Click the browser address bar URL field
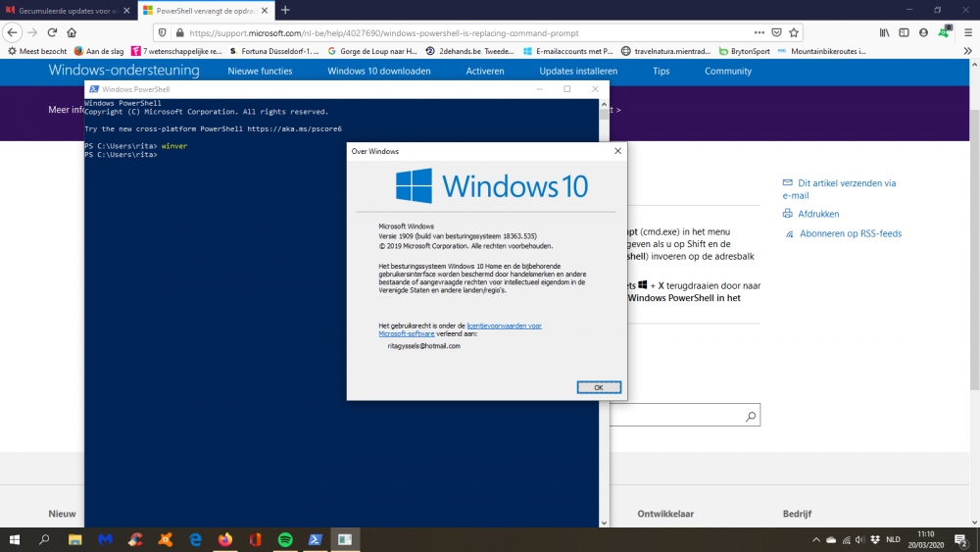Image resolution: width=980 pixels, height=552 pixels. [x=441, y=32]
